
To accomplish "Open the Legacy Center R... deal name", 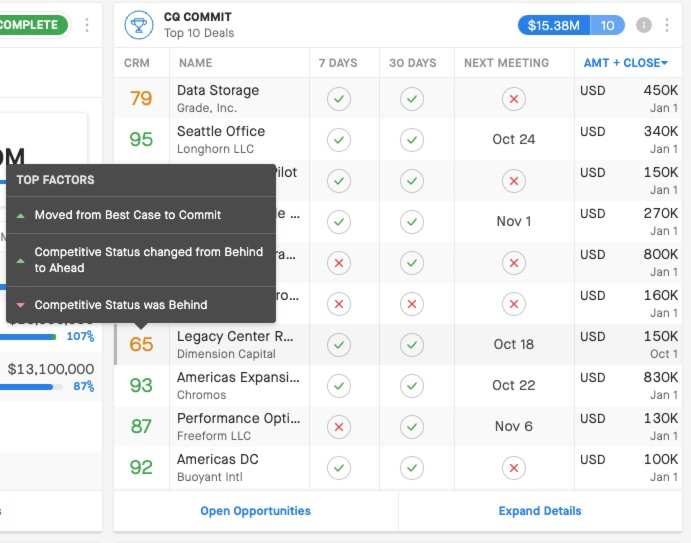I will point(235,336).
